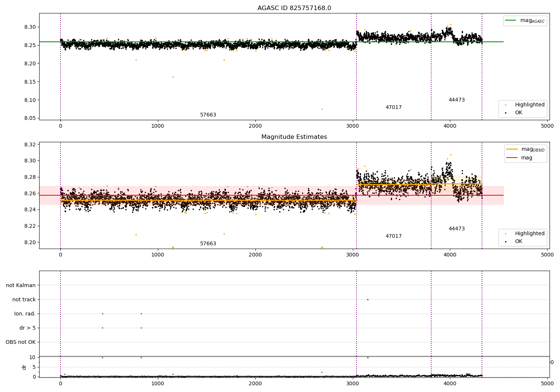560x392 pixels.
Task: Click the black dot on the 'not track' row
Action: pyautogui.click(x=368, y=299)
